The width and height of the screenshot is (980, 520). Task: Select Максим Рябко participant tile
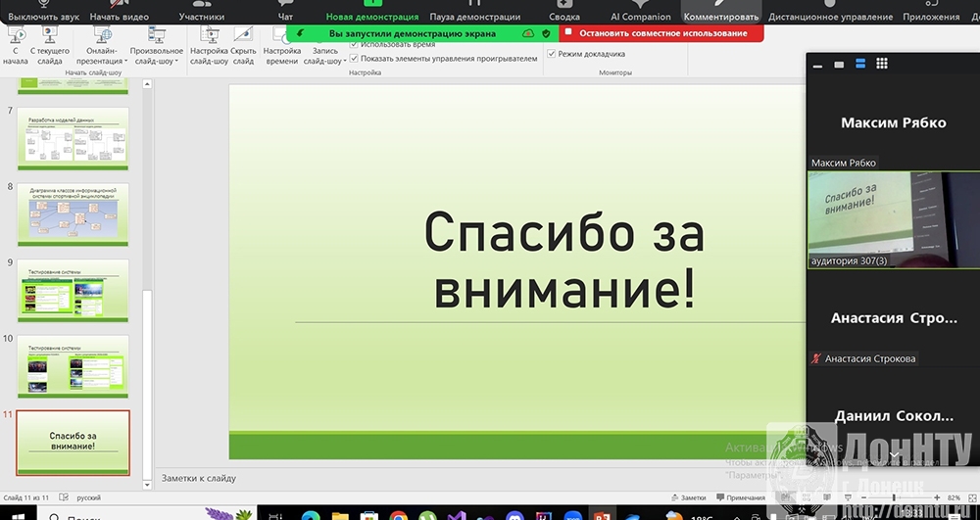point(893,122)
